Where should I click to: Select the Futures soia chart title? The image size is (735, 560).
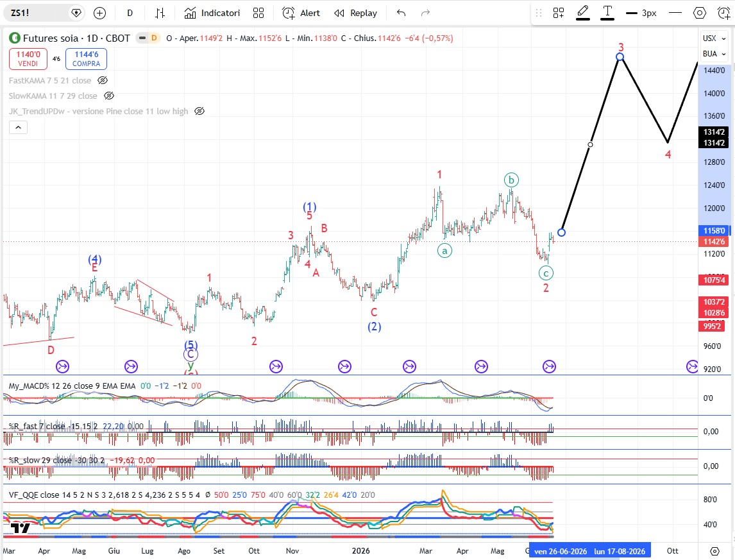tap(76, 38)
